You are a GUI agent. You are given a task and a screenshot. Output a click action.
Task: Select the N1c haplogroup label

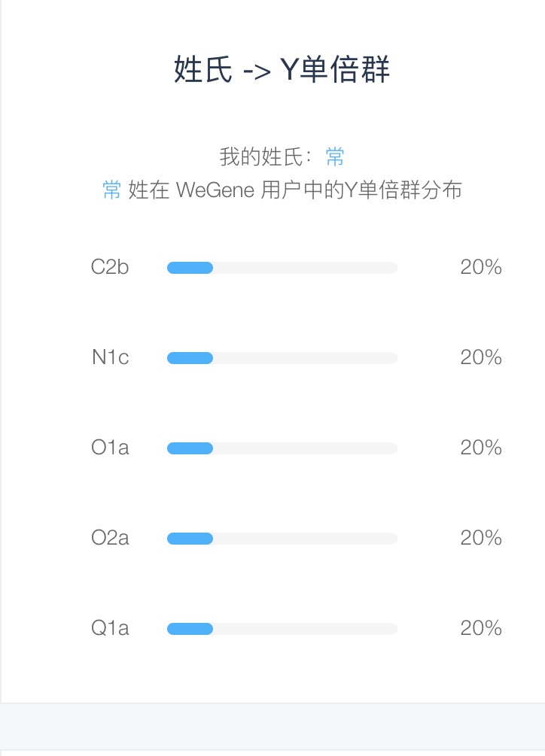click(x=111, y=357)
